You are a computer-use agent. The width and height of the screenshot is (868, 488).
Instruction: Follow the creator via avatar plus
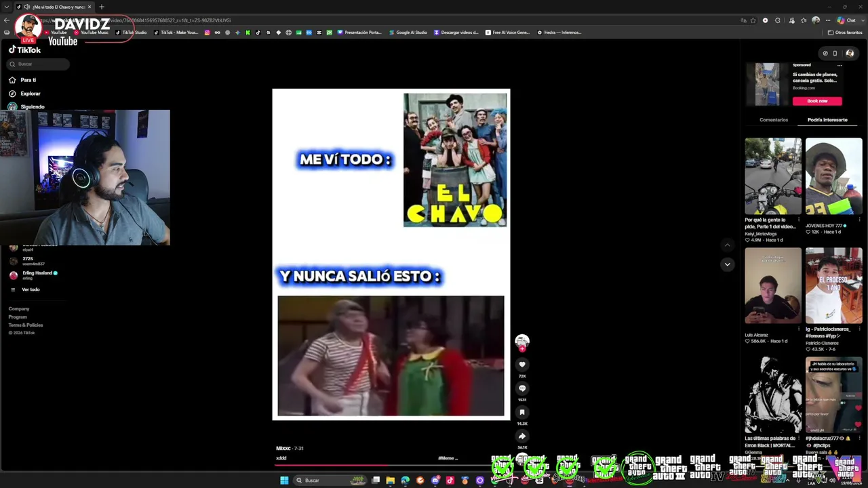[522, 348]
